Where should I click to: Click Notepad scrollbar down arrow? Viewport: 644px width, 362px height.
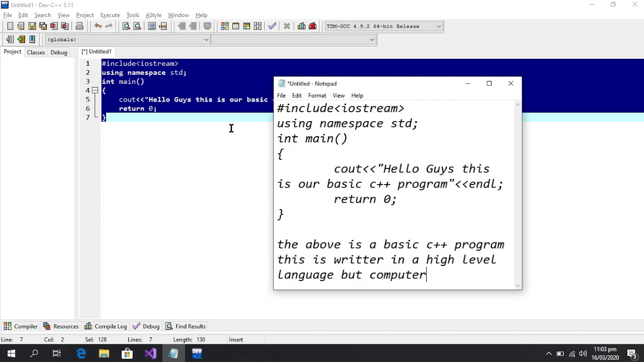(x=518, y=286)
